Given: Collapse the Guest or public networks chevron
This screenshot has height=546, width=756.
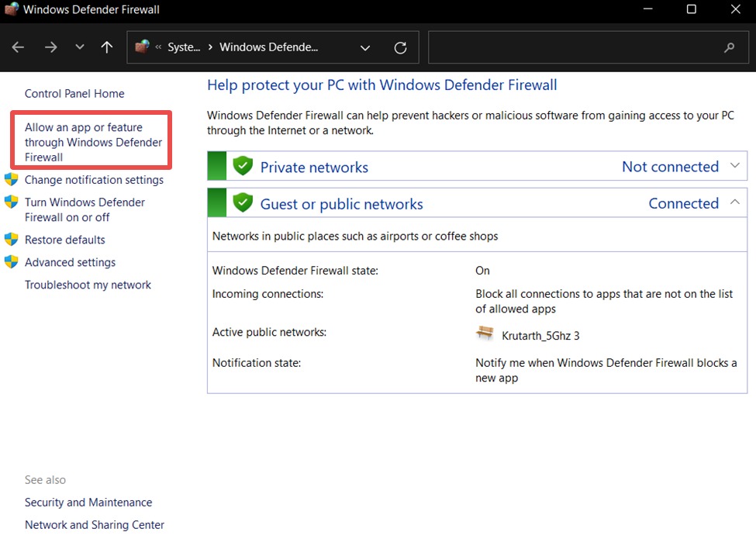Looking at the screenshot, I should point(735,202).
